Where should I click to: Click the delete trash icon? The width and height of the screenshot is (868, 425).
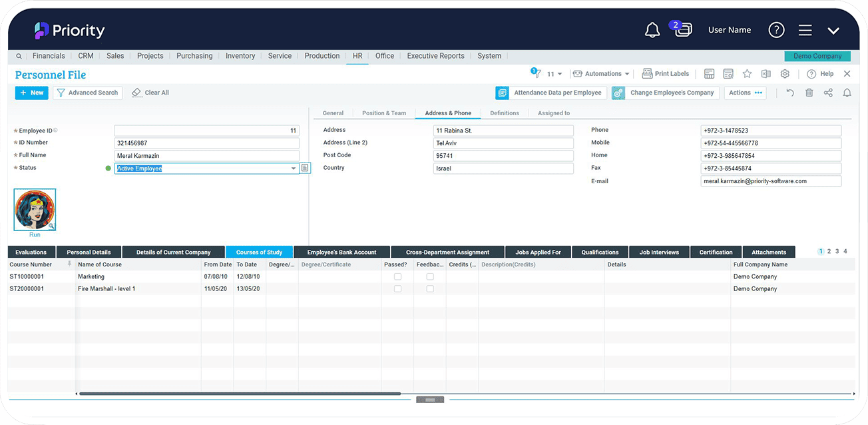point(809,93)
